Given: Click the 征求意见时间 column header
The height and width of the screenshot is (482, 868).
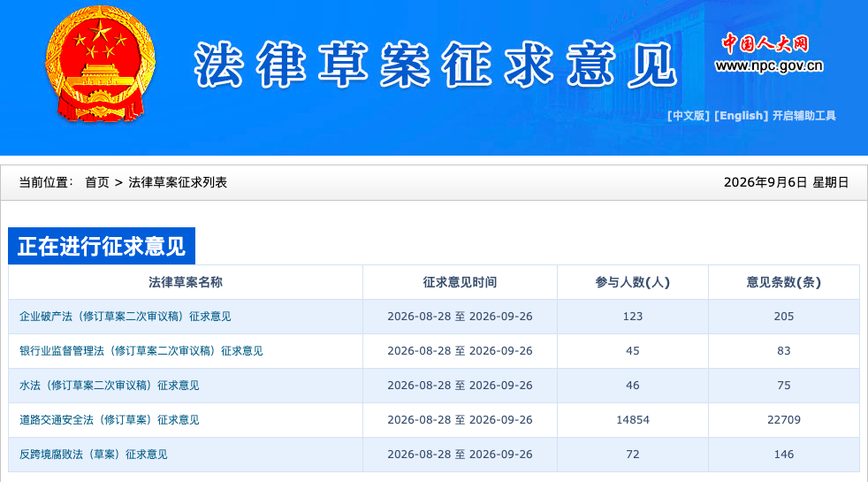Looking at the screenshot, I should click(x=460, y=282).
